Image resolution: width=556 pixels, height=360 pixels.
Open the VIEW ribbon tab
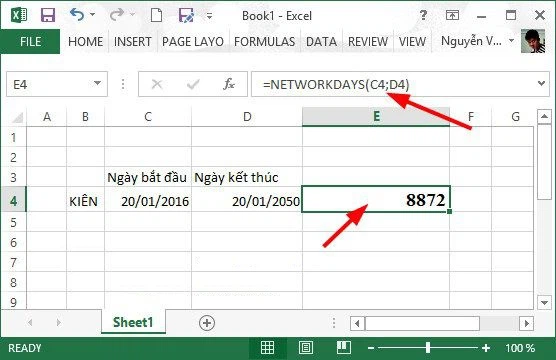(412, 41)
